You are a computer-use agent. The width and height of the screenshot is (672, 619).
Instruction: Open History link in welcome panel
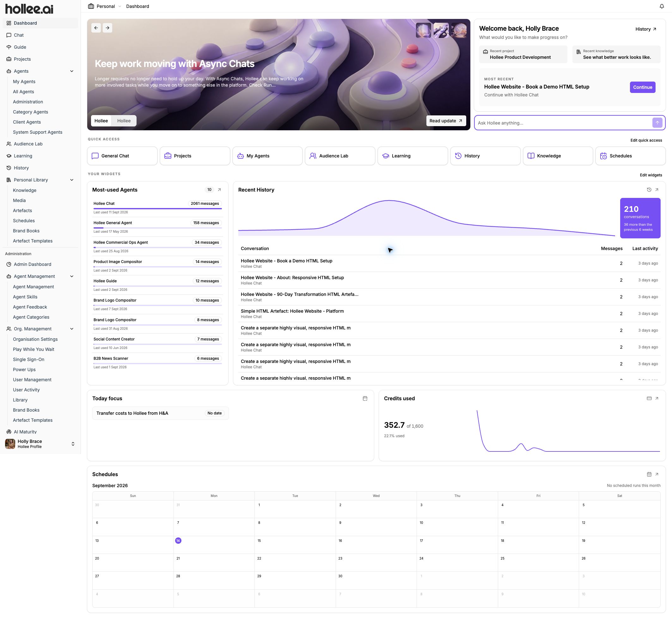click(x=645, y=29)
